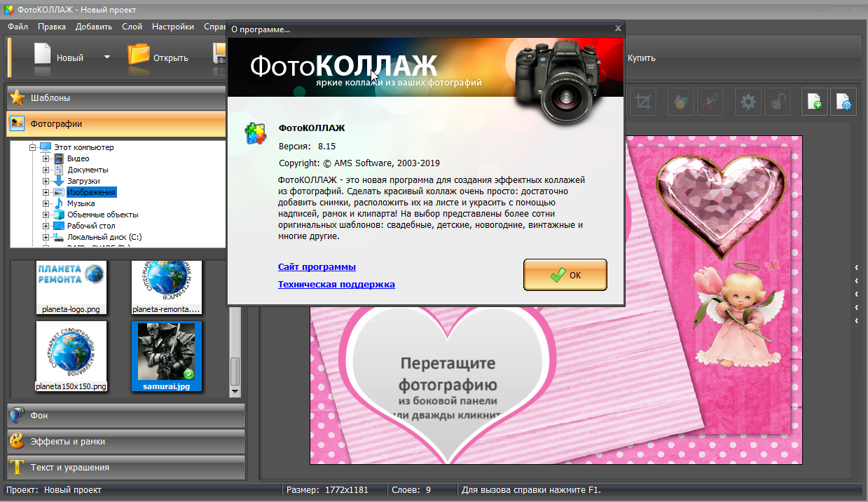Click the Шаблоны star icon
This screenshot has height=502, width=868.
pyautogui.click(x=18, y=97)
